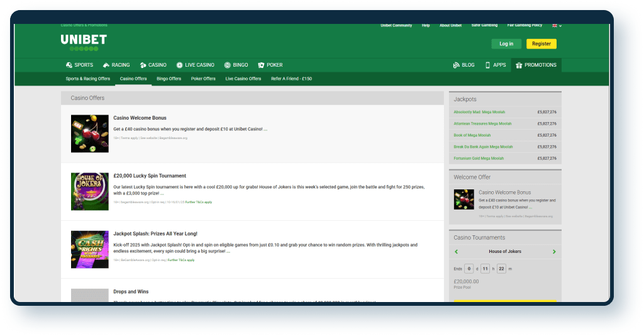Open the Help link
Screen dimensions: 644x336
[x=426, y=25]
